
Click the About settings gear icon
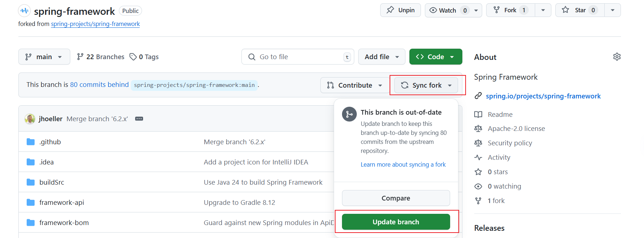[617, 57]
